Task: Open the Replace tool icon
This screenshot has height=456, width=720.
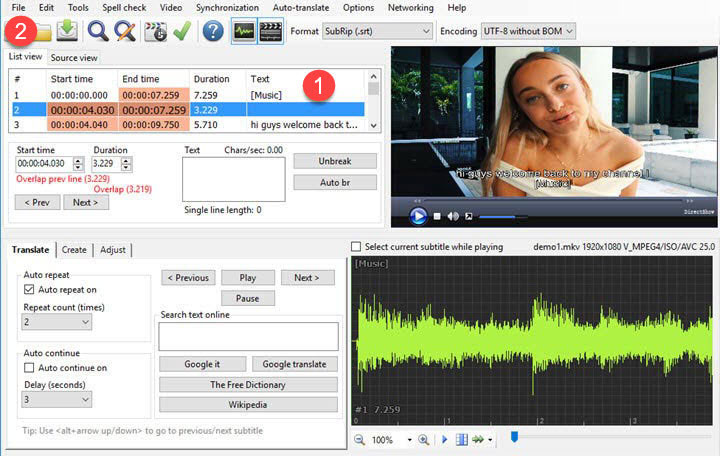Action: click(125, 31)
